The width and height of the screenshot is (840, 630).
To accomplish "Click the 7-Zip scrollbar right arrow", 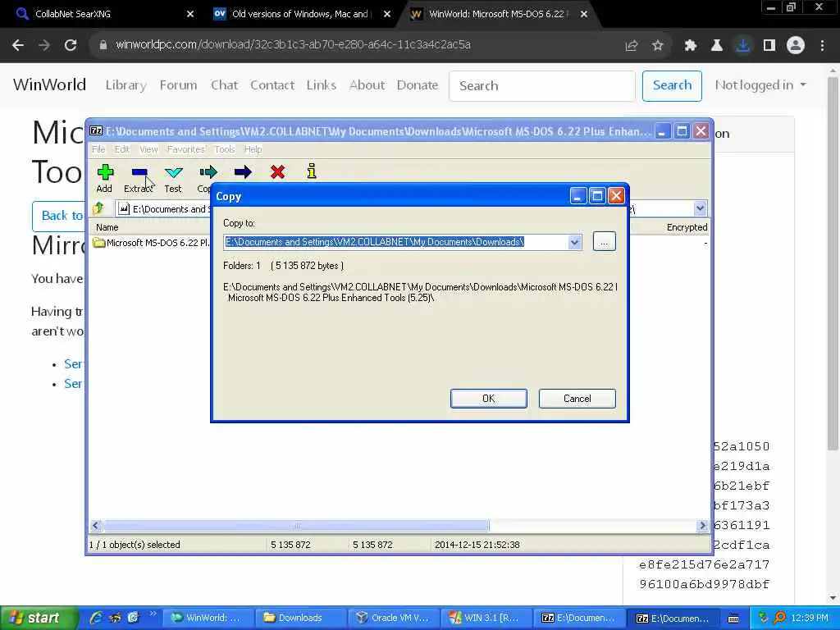I will pyautogui.click(x=702, y=526).
